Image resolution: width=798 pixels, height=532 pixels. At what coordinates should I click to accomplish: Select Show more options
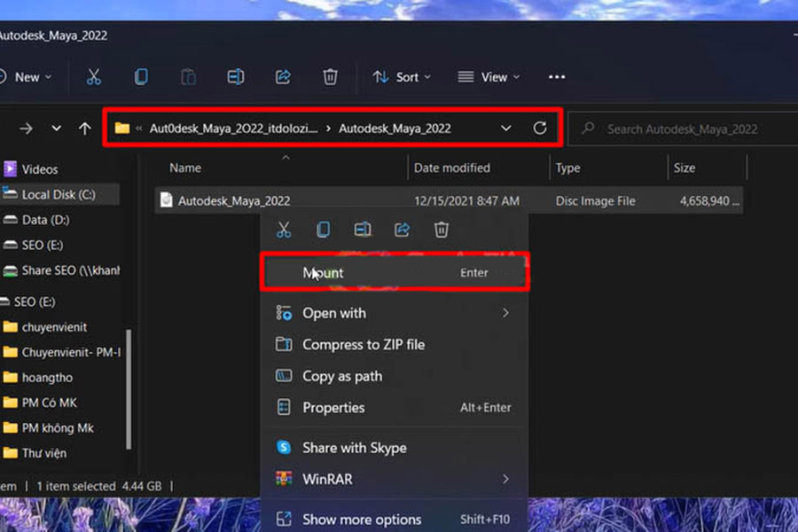395,519
